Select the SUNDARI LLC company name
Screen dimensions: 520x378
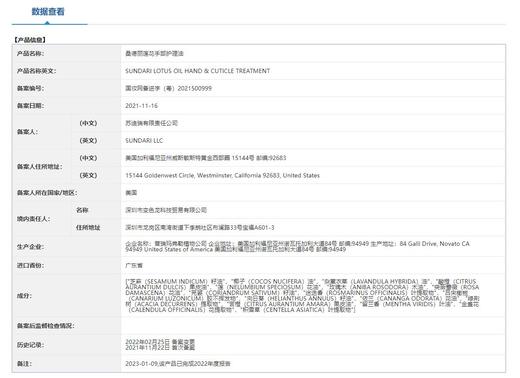(x=144, y=141)
